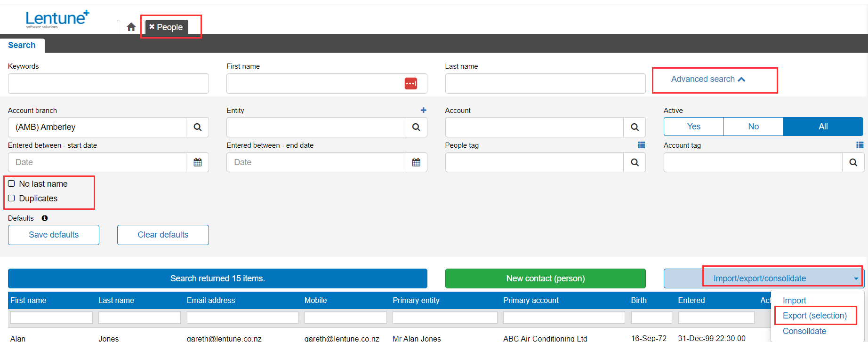Set Active filter to Yes
Image resolution: width=868 pixels, height=342 pixels.
coord(693,127)
